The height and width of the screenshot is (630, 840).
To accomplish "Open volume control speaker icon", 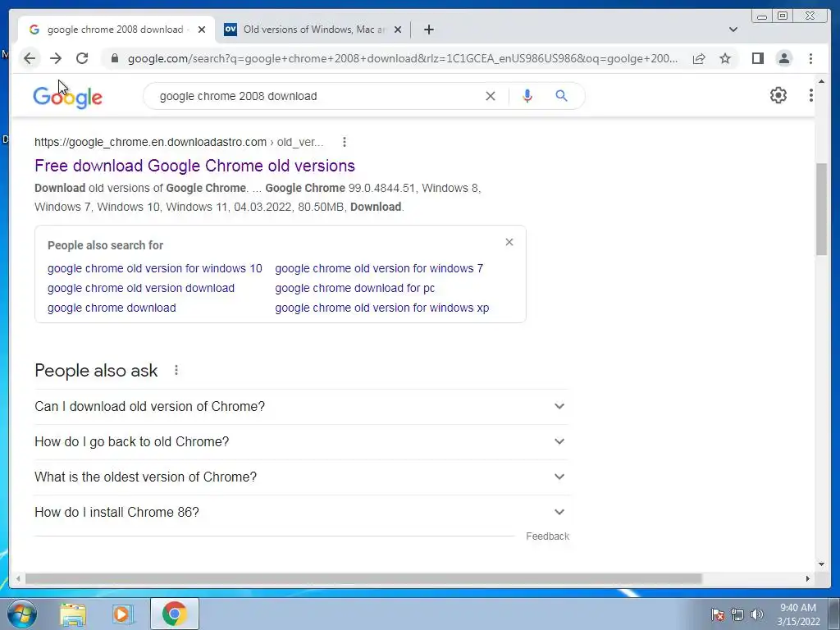I will [757, 614].
